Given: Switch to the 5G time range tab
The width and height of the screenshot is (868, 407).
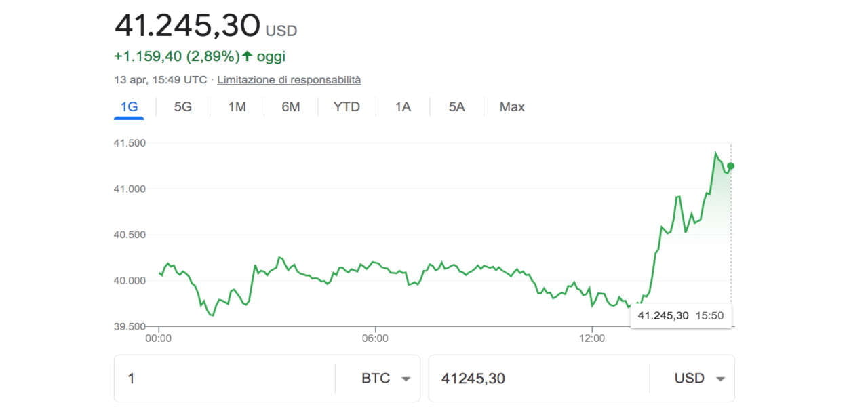Looking at the screenshot, I should tap(183, 107).
